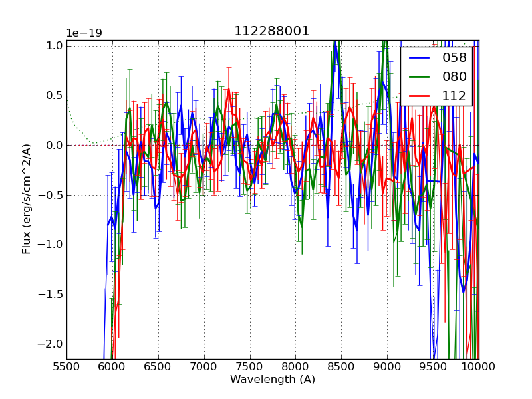Click the 1.0 y-axis tick label

tap(55, 46)
